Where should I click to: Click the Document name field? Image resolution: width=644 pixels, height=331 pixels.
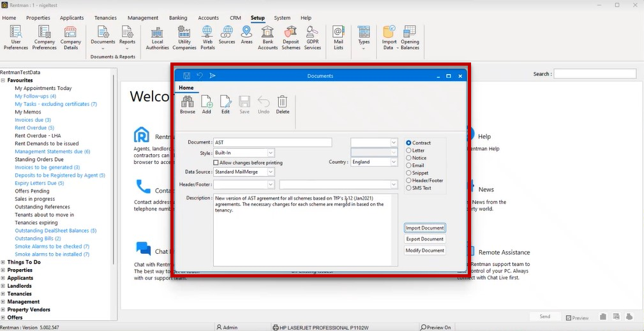[x=273, y=142]
